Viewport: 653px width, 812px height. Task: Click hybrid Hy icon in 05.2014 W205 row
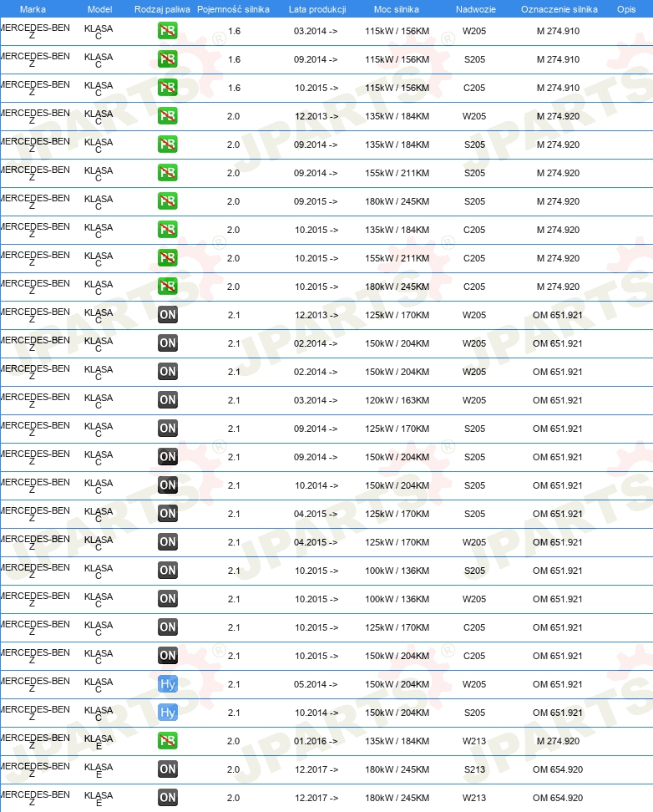point(167,684)
